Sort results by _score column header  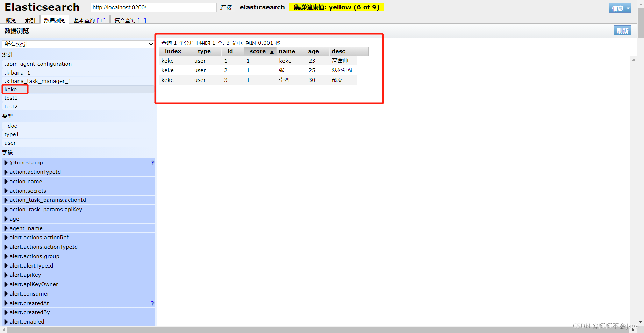pos(260,51)
